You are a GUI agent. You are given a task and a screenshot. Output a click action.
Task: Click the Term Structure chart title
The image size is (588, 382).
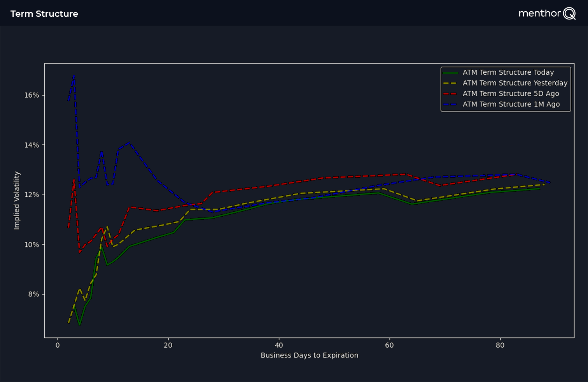[44, 14]
